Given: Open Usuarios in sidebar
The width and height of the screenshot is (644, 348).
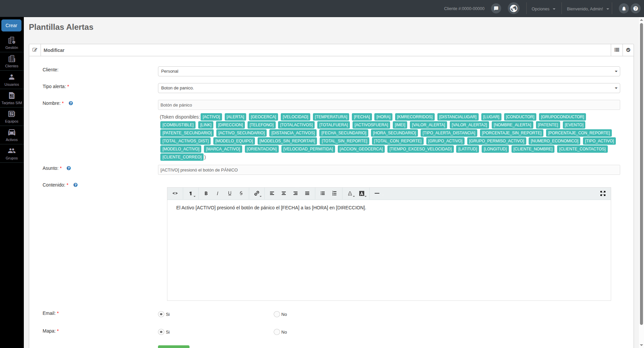Looking at the screenshot, I should [x=12, y=80].
